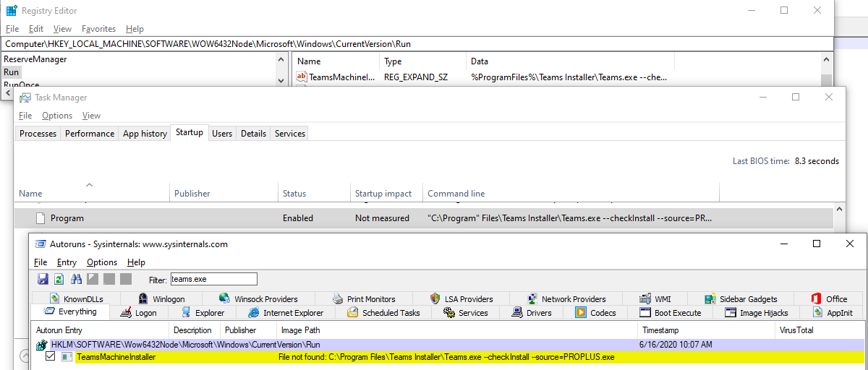Viewport: 868px width, 370px height.
Task: Select the ReserveManager key in registry tree
Action: (35, 59)
